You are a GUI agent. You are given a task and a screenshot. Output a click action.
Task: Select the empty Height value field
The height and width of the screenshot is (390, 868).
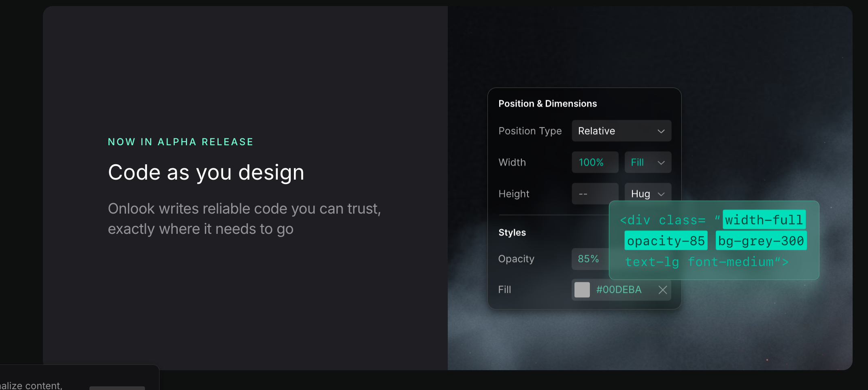click(x=594, y=194)
